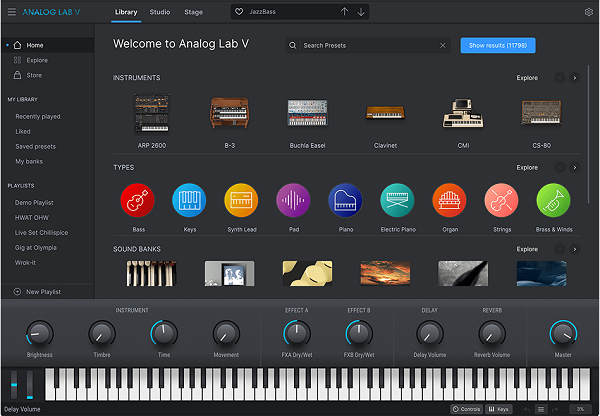Choose the Buchla Easel instrument
Viewport: 600px width, 416px height.
click(308, 113)
